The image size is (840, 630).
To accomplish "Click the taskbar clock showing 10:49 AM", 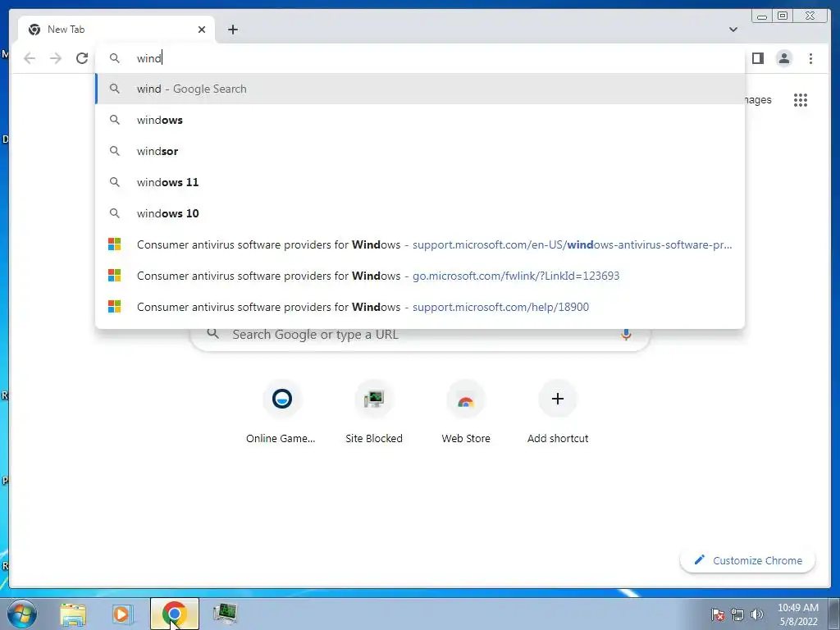I will click(798, 614).
